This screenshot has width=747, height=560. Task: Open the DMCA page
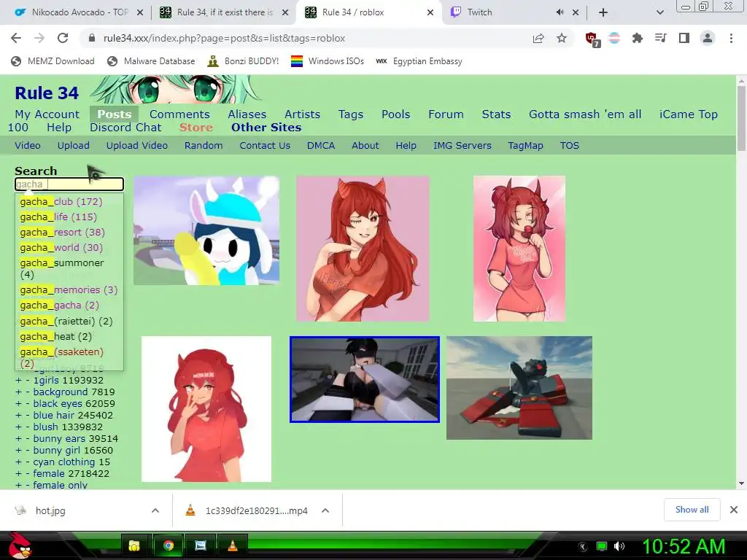click(321, 146)
